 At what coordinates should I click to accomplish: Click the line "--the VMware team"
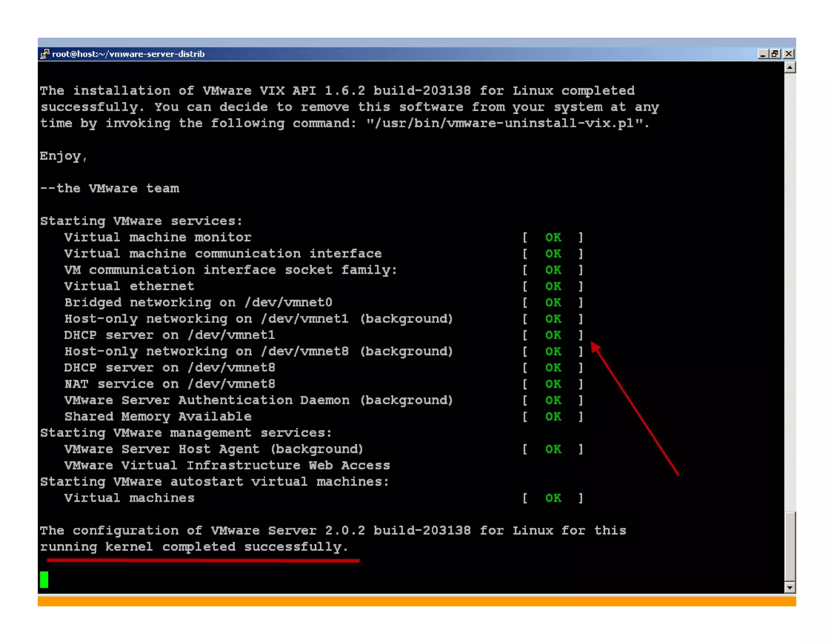110,188
